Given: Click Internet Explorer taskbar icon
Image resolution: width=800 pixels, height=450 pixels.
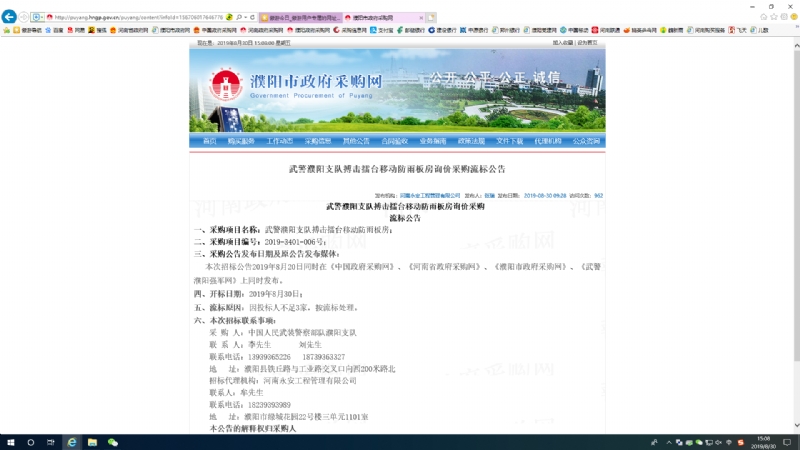Looking at the screenshot, I should pos(71,442).
